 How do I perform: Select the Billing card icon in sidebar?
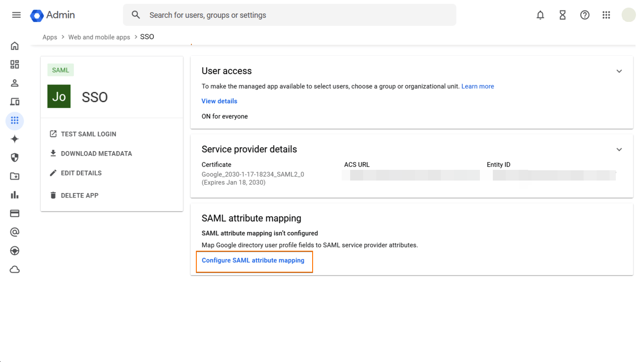(15, 213)
